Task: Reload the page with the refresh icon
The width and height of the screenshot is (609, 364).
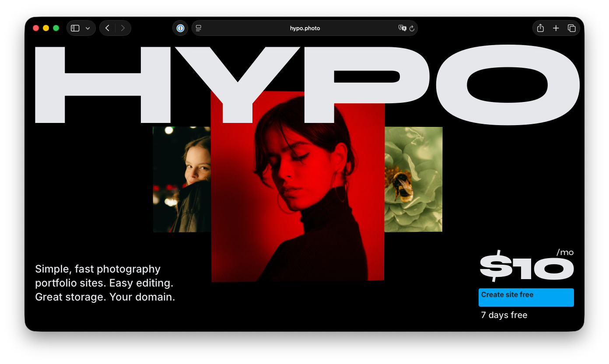Action: point(412,28)
